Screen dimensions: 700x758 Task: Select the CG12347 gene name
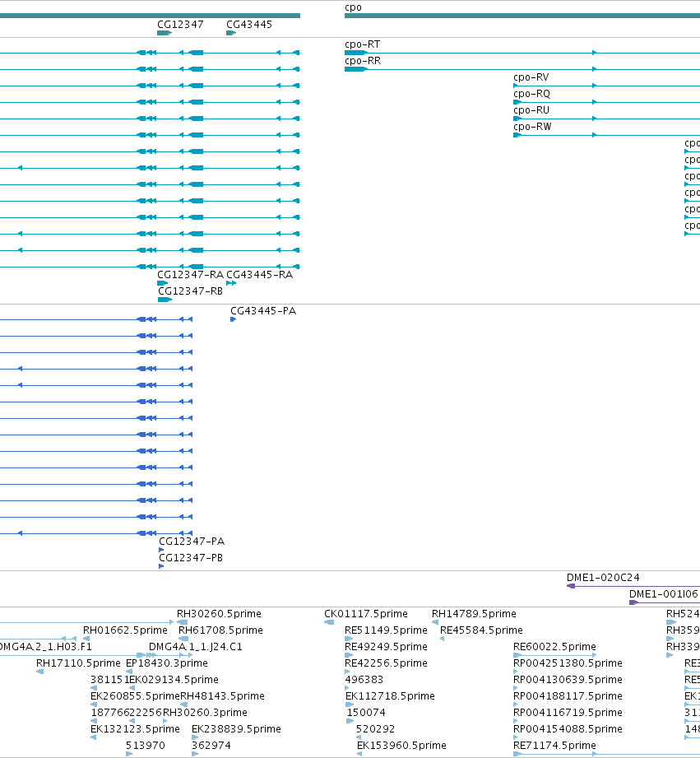pos(180,24)
